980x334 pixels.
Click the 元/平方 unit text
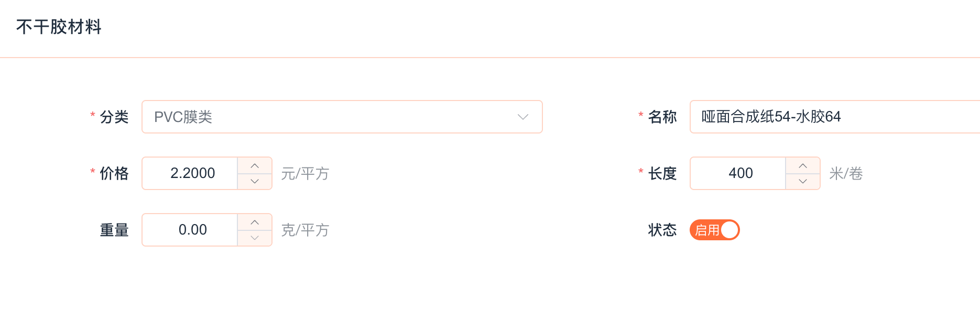tap(305, 173)
